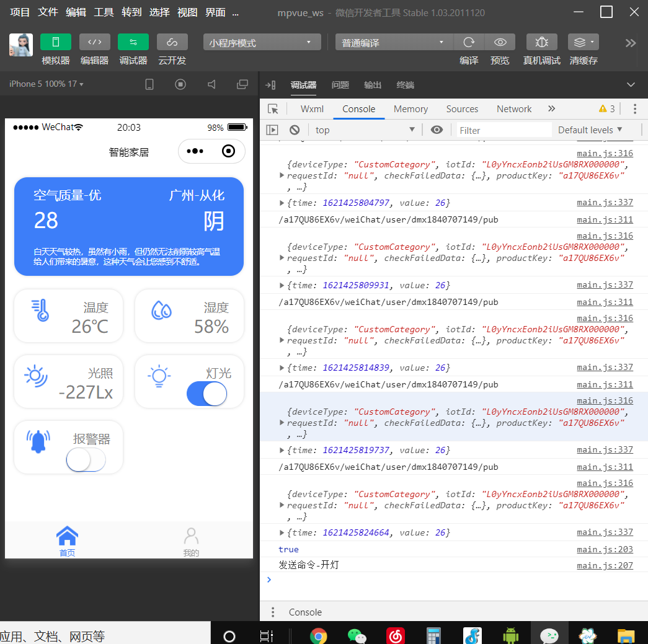The height and width of the screenshot is (644, 648).
Task: Show more devtools tabs chevron
Action: tap(551, 108)
